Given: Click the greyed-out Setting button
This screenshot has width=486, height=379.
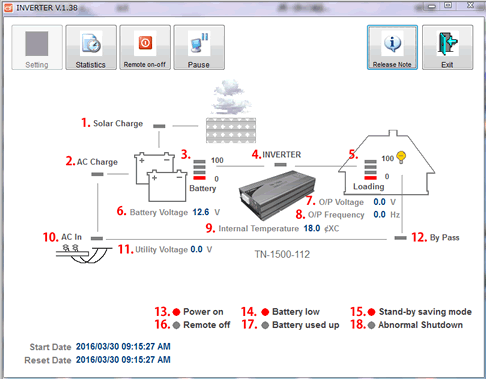Looking at the screenshot, I should 37,47.
